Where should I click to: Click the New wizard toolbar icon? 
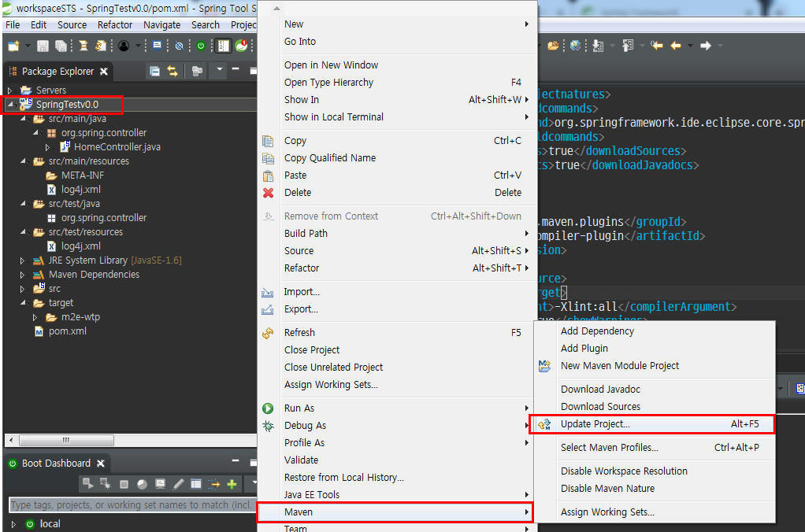pos(14,46)
